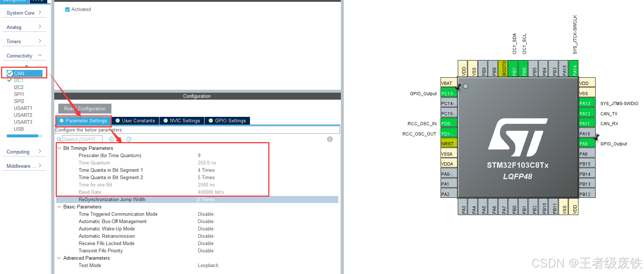The image size is (644, 274).
Task: Open the parameter info icon
Action: pos(330,139)
